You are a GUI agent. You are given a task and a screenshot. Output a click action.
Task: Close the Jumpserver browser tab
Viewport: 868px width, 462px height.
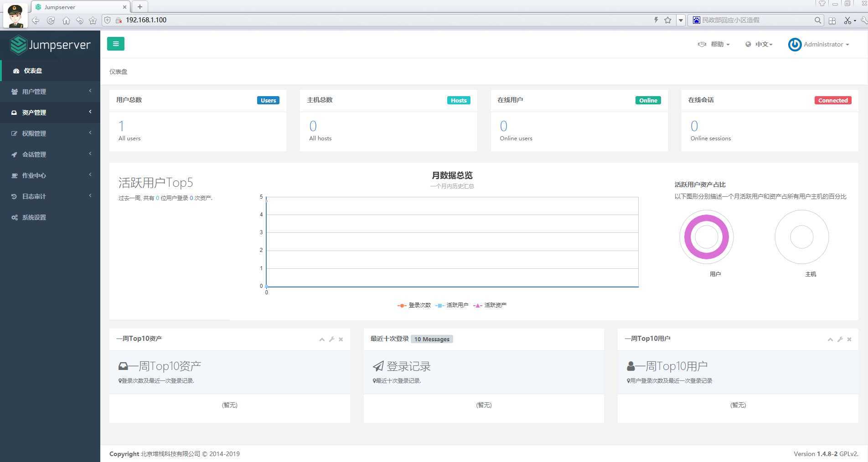124,7
